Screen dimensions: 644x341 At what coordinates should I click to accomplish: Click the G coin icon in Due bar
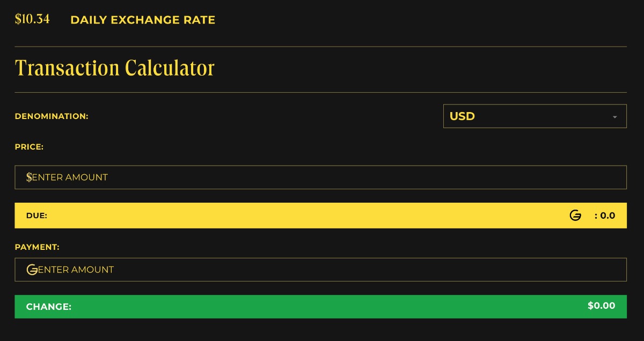575,216
